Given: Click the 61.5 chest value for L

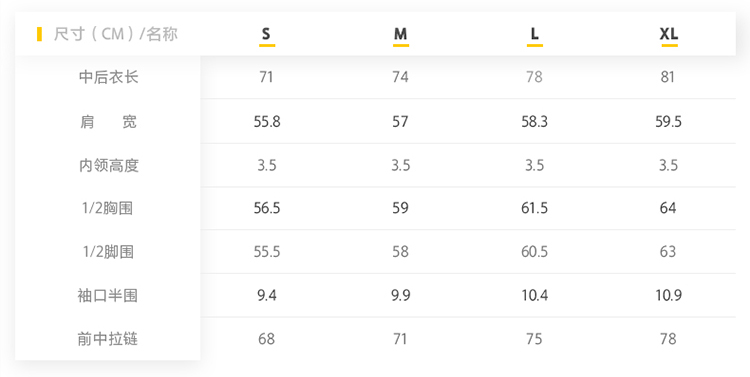Looking at the screenshot, I should pyautogui.click(x=534, y=208).
